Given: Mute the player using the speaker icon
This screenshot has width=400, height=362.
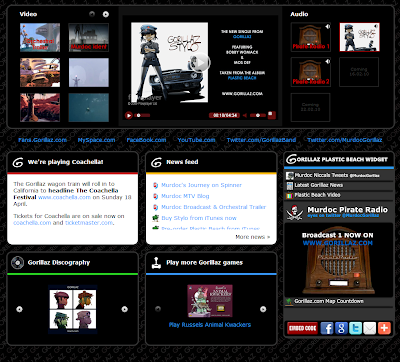Looking at the screenshot, I should (x=245, y=115).
